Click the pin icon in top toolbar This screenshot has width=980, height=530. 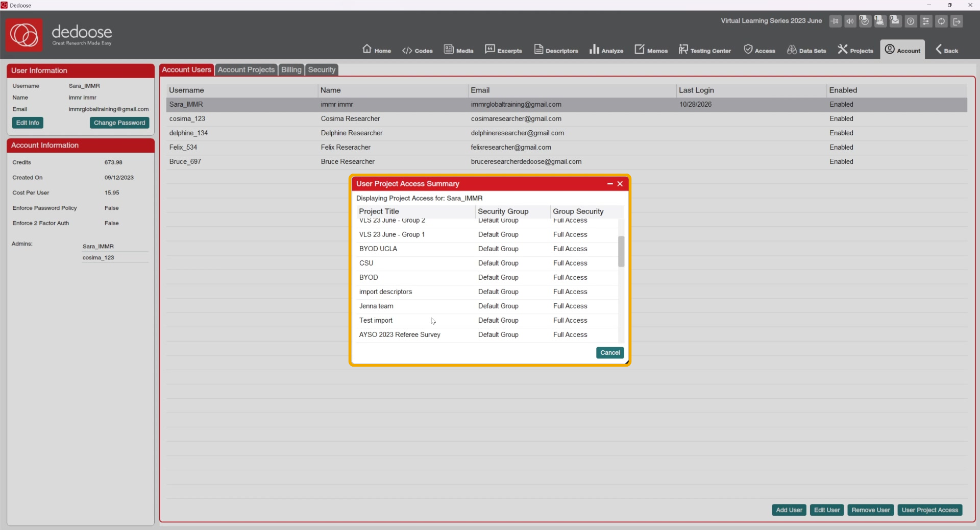tap(835, 21)
